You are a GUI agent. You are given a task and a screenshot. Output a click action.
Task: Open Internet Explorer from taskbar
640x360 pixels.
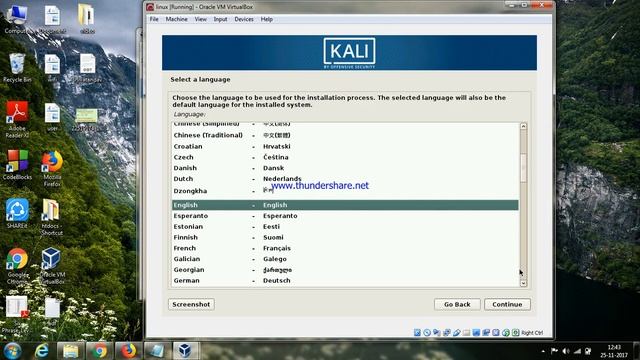tap(42, 351)
